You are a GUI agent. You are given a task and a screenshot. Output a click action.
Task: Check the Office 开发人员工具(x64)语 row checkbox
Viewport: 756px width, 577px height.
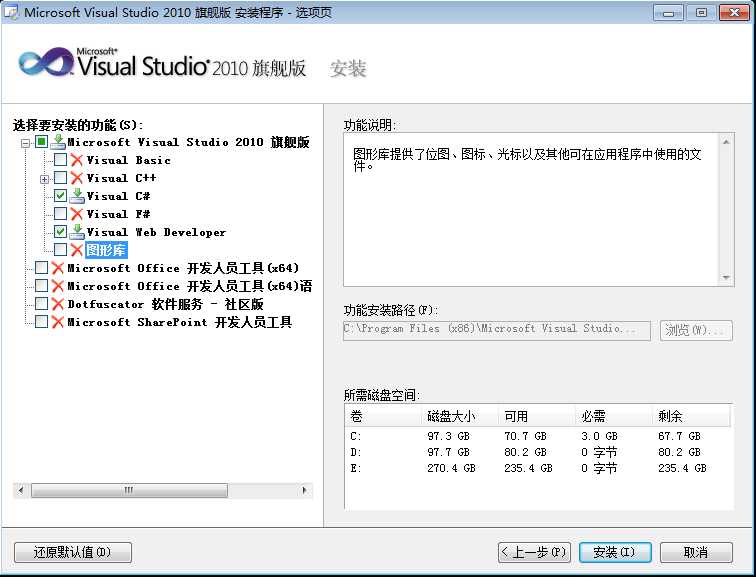(42, 286)
